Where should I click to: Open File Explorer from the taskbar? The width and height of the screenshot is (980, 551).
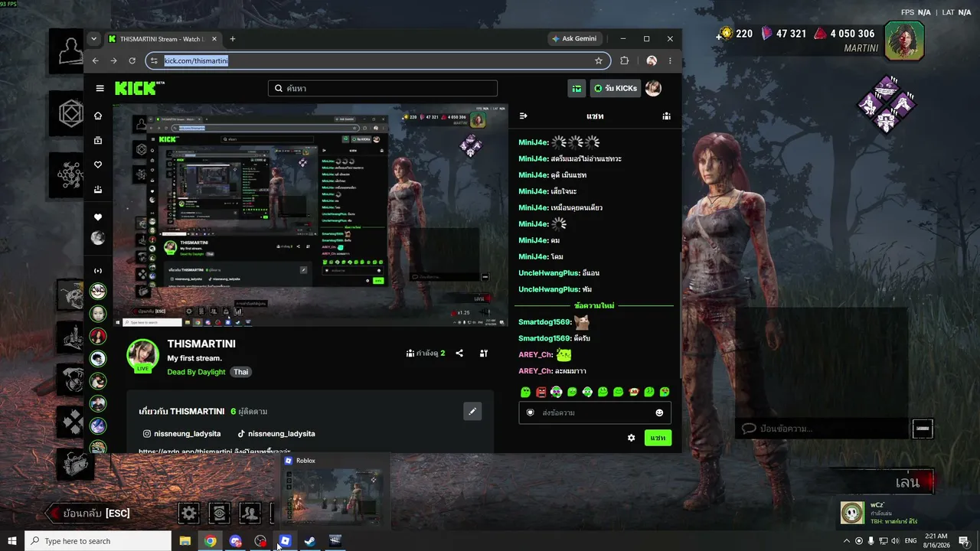(185, 541)
